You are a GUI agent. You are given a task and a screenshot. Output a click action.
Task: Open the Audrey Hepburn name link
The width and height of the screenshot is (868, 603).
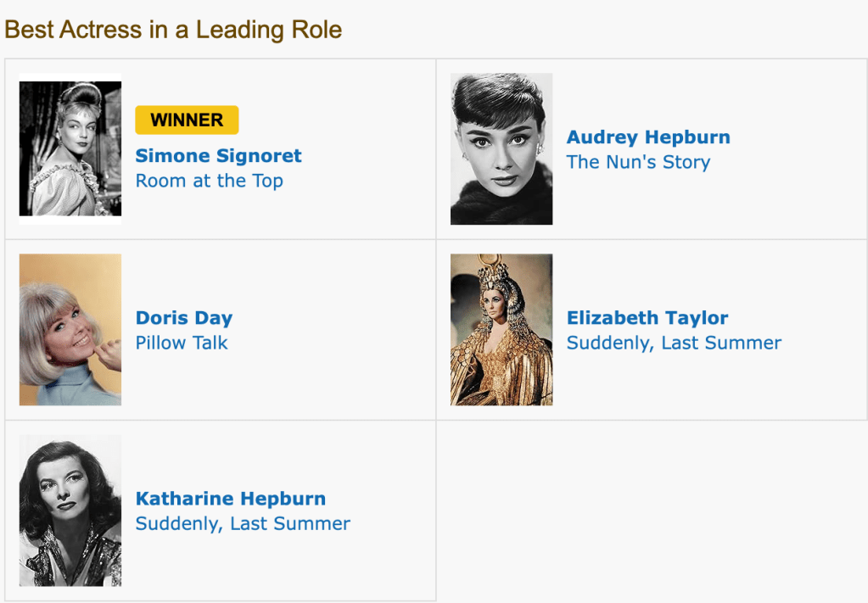click(x=648, y=137)
